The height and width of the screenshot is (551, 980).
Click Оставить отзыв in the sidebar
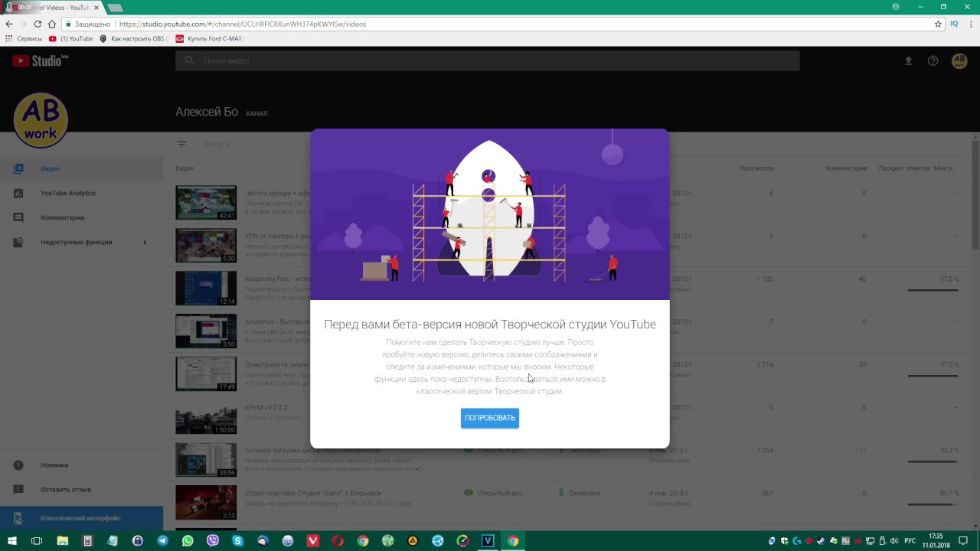coord(81,490)
